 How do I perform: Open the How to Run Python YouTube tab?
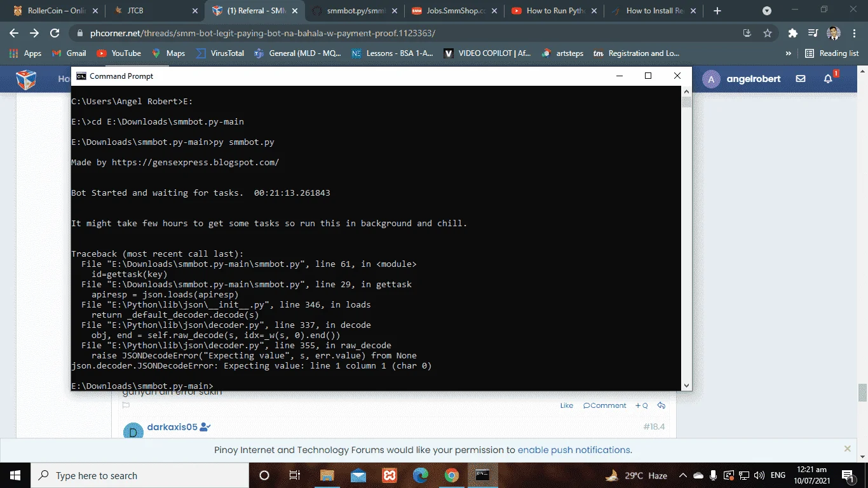548,11
